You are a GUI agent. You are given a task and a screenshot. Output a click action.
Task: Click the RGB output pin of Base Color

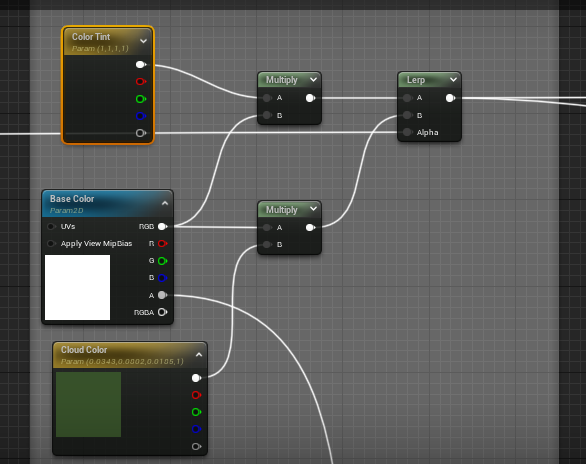(x=162, y=226)
